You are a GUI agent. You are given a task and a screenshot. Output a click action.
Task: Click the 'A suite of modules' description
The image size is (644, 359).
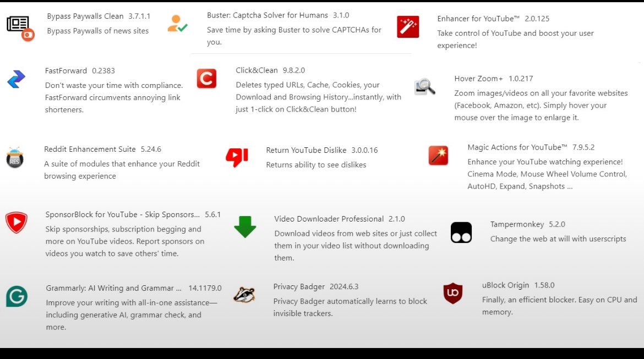[x=122, y=170]
